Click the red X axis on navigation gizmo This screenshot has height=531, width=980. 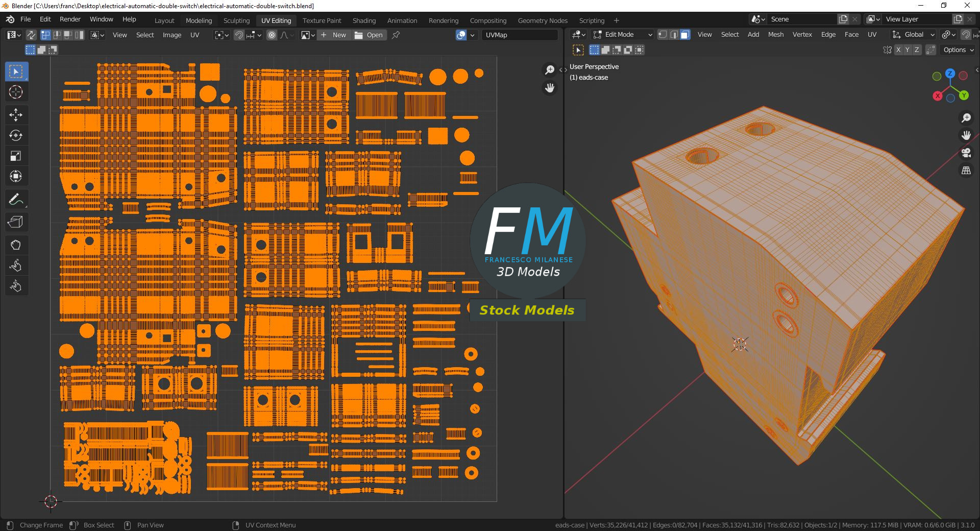point(938,96)
